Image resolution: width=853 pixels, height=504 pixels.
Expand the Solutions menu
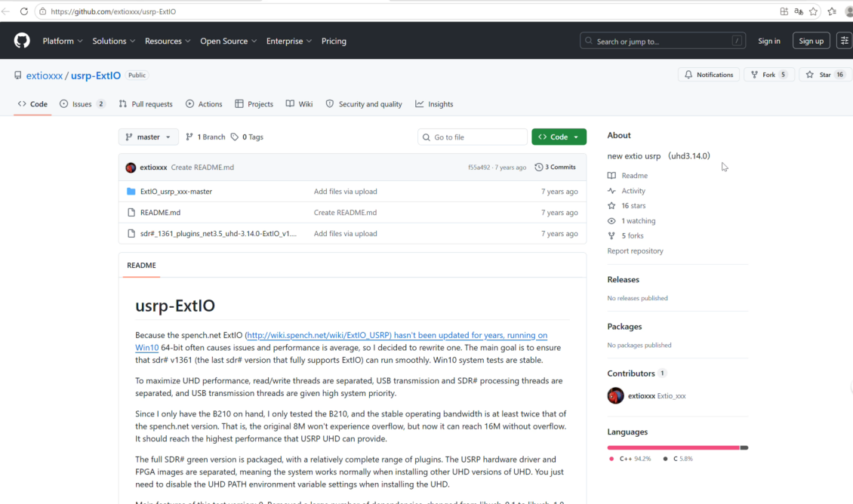pyautogui.click(x=114, y=41)
